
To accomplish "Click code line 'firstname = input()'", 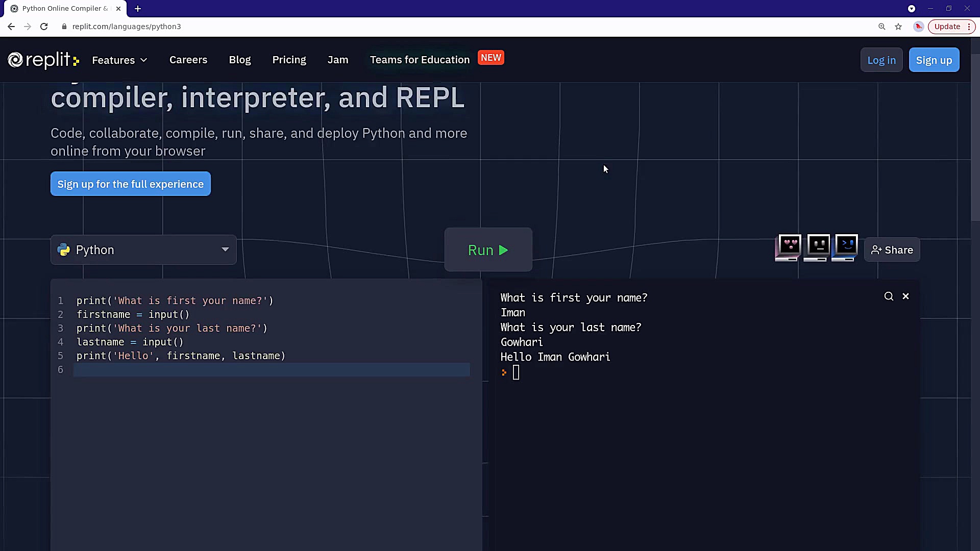I will (133, 314).
